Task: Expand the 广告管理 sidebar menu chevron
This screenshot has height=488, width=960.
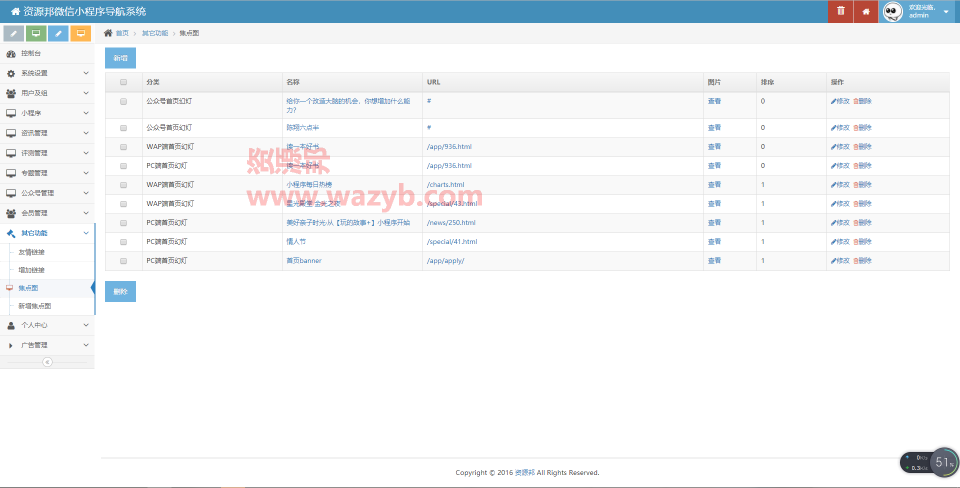Action: click(x=86, y=345)
